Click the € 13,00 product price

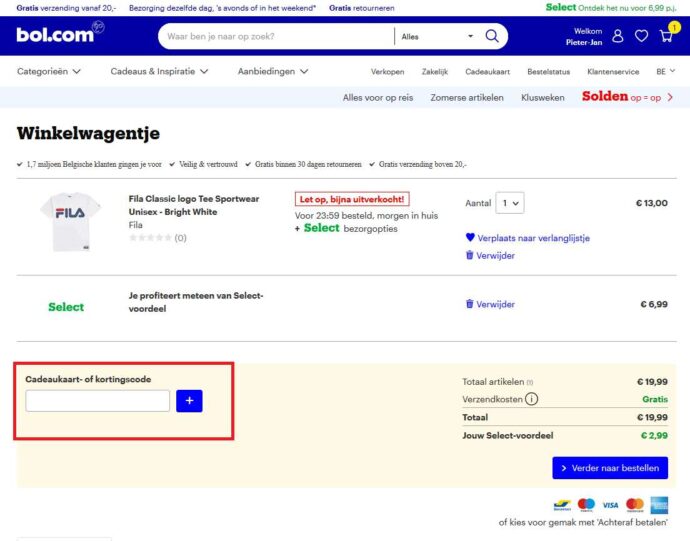[652, 203]
